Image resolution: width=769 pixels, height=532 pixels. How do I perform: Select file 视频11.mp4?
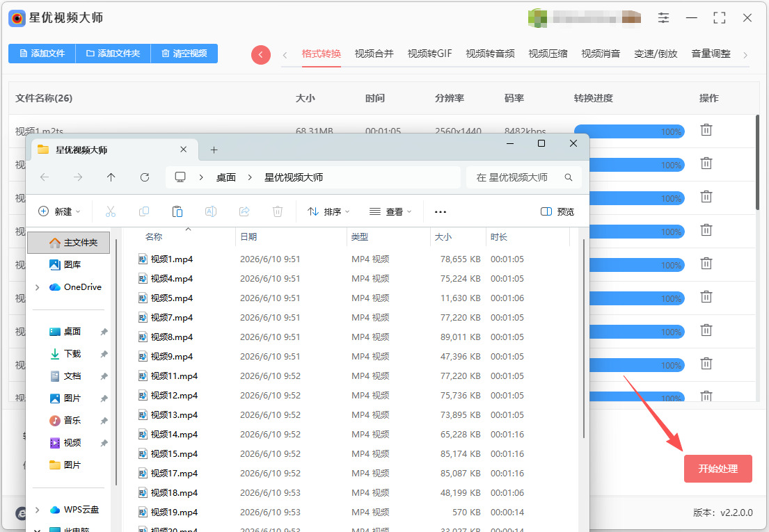(x=174, y=376)
